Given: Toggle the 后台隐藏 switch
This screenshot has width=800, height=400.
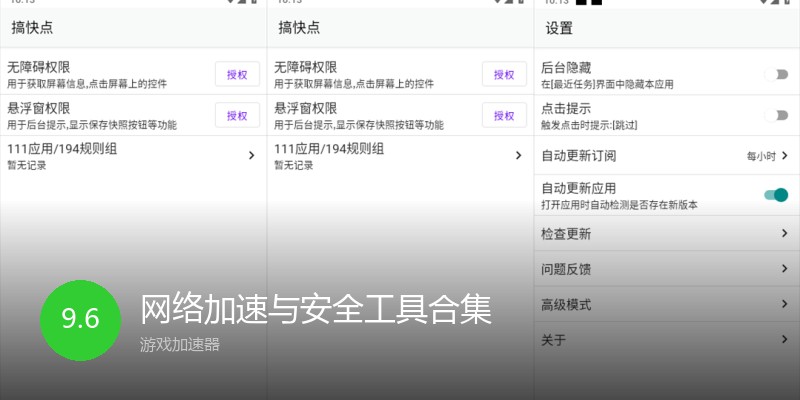Looking at the screenshot, I should coord(777,74).
